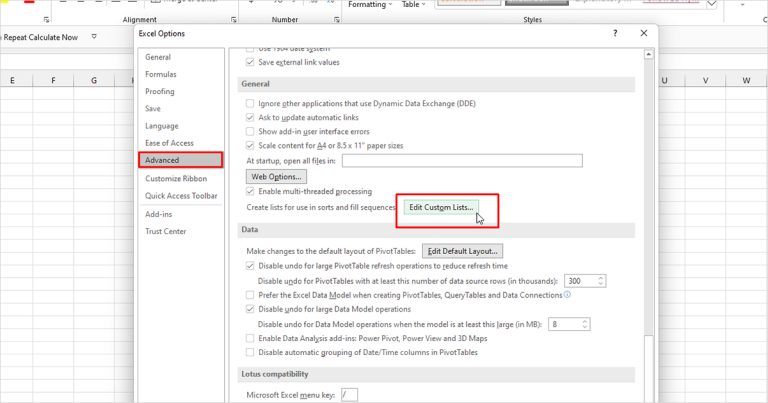Toggle Disable undo for large Data Model operations
Screen dimensions: 768x403
tap(250, 309)
